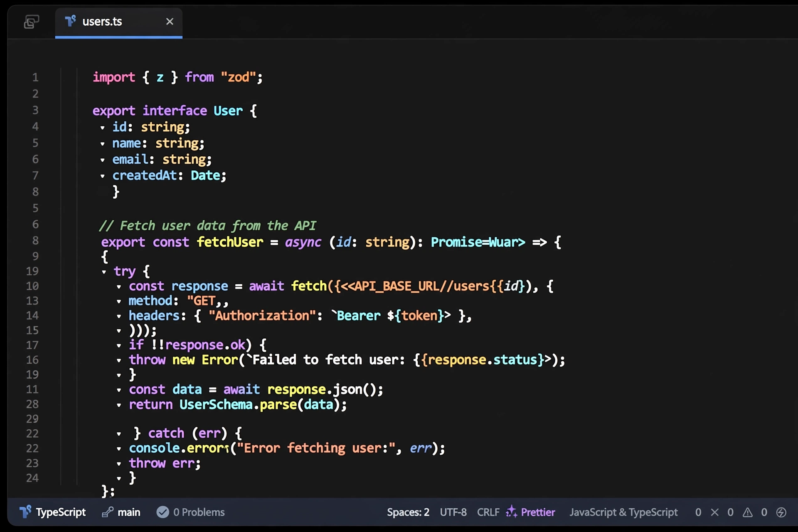Click the 'throw err;' statement

(x=165, y=463)
